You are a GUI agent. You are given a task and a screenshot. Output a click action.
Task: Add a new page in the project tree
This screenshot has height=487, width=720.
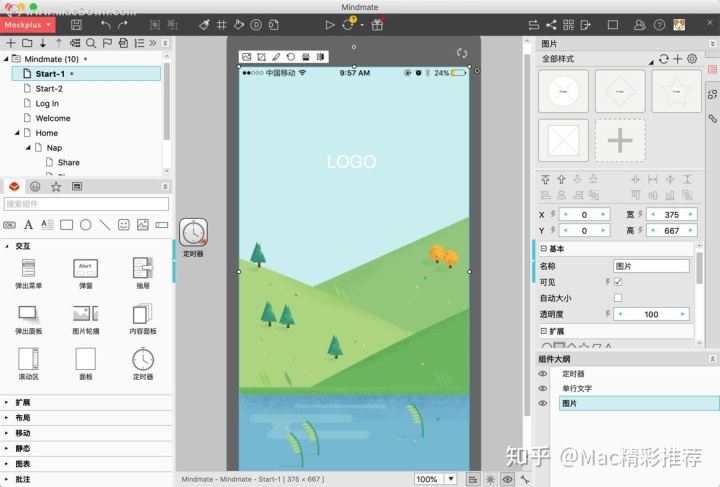click(10, 43)
